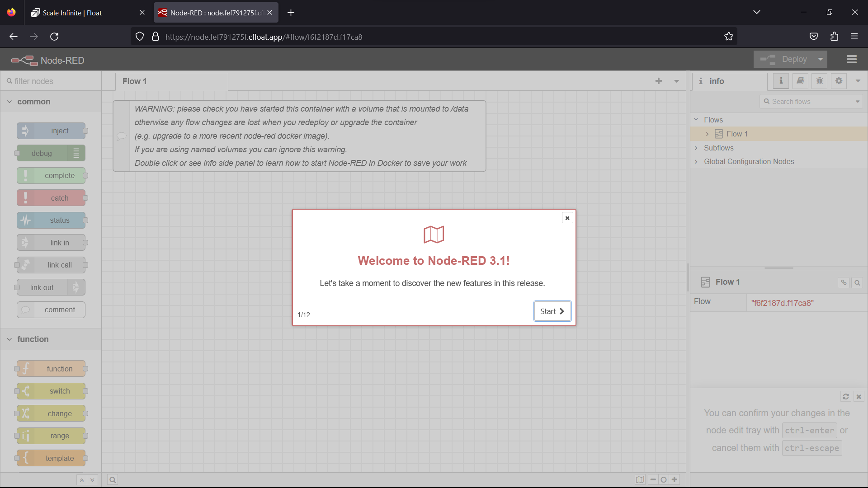The width and height of the screenshot is (868, 488).
Task: Close the welcome dialog
Action: click(x=567, y=217)
